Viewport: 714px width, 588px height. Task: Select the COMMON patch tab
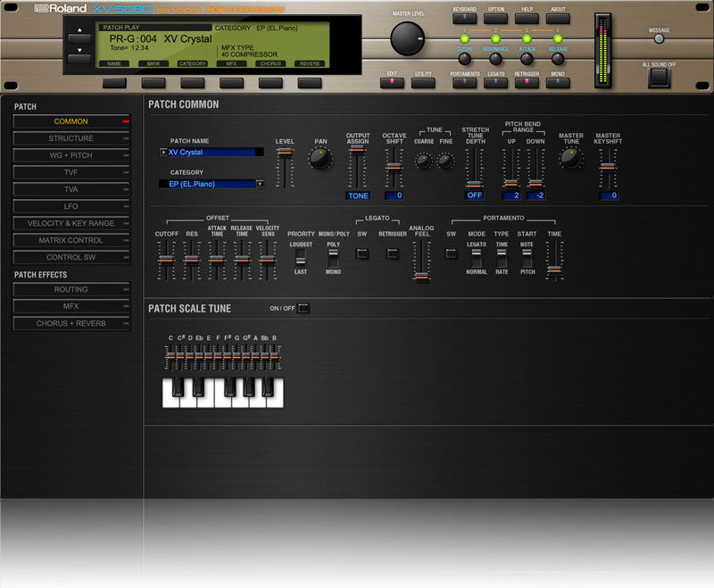pyautogui.click(x=71, y=121)
